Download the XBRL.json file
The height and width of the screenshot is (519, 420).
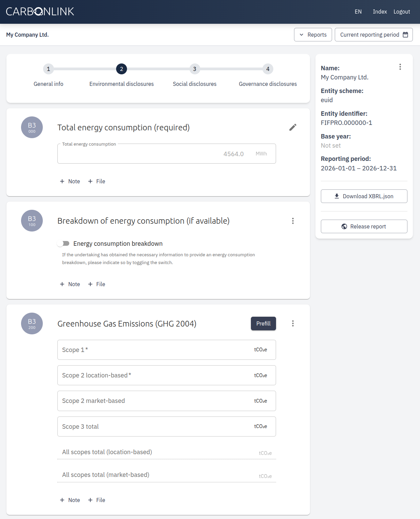click(x=364, y=196)
